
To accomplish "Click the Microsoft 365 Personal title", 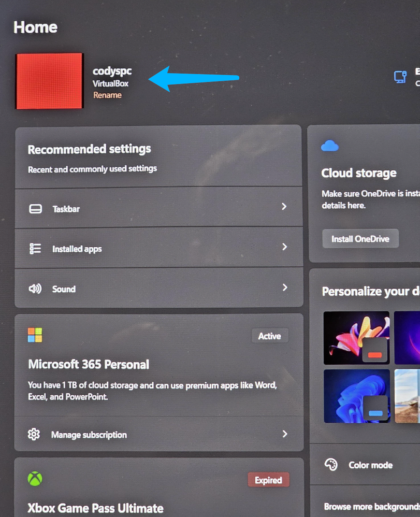I will click(89, 364).
